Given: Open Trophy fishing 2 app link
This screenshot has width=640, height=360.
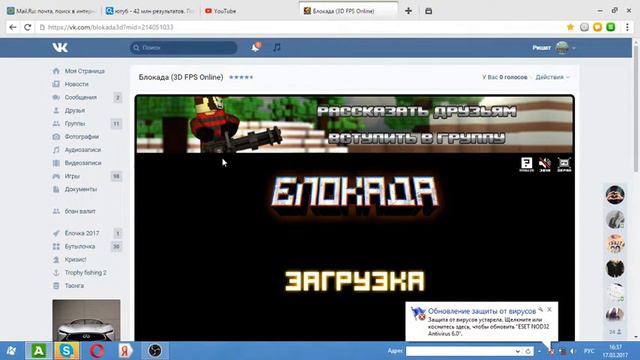Looking at the screenshot, I should pyautogui.click(x=85, y=272).
